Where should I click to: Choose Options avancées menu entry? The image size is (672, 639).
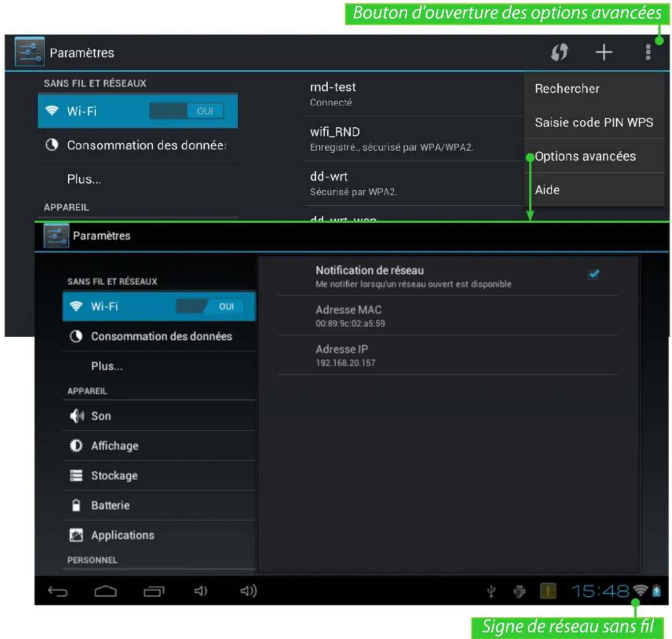tap(594, 156)
